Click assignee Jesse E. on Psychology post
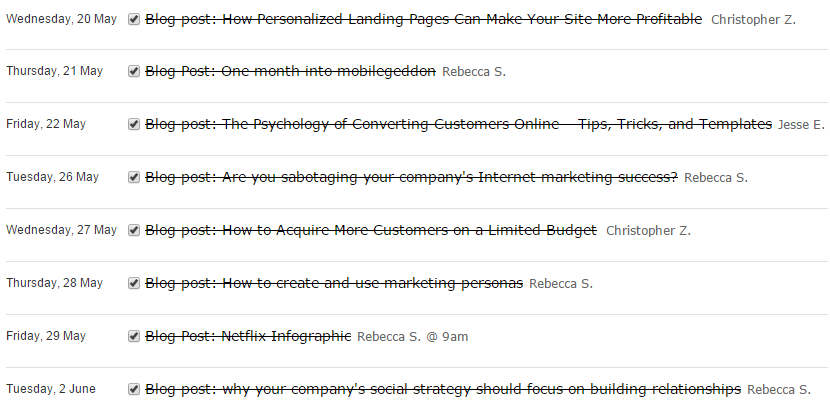Viewport: 830px width, 414px height. (x=801, y=124)
